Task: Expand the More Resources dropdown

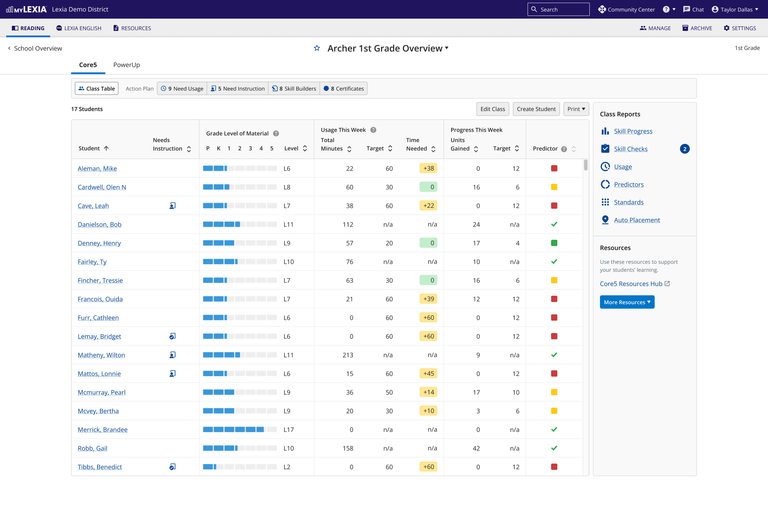Action: [627, 302]
